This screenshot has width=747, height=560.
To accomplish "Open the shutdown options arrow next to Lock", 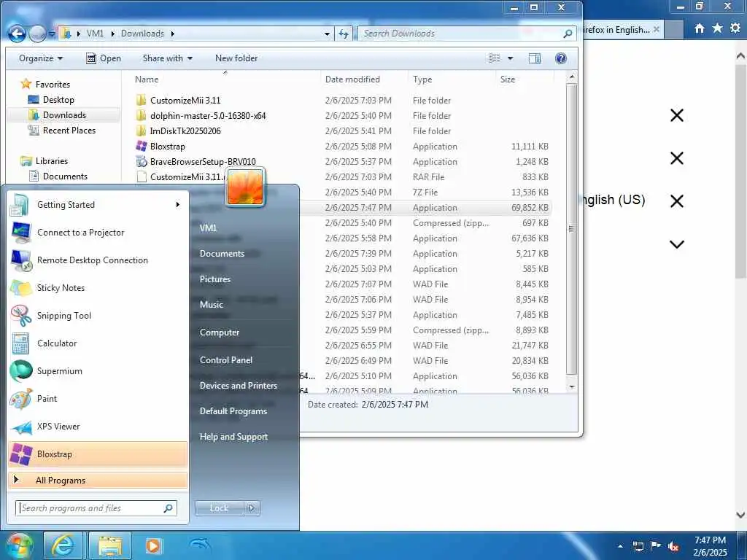I will 252,508.
